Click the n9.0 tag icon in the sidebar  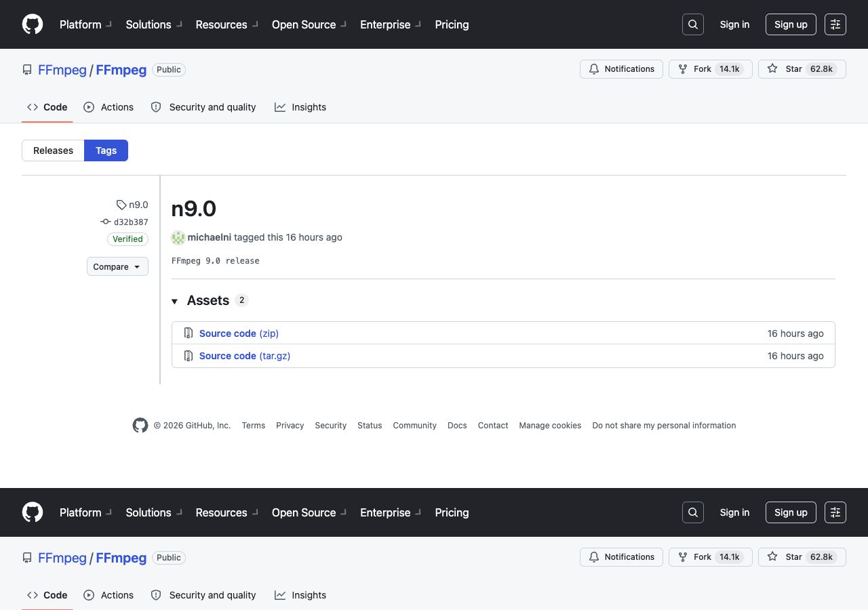[121, 205]
